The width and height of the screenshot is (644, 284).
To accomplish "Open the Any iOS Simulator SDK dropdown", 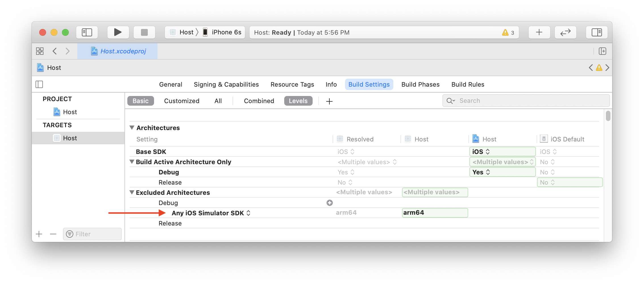I will coord(248,213).
